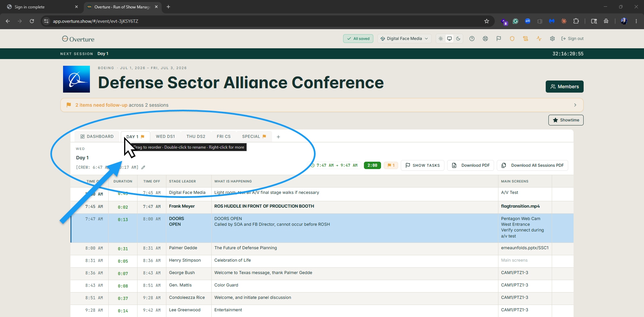Screen dimensions: 644x317
Task: Expand the follow-up items banner chevron
Action: [x=575, y=105]
